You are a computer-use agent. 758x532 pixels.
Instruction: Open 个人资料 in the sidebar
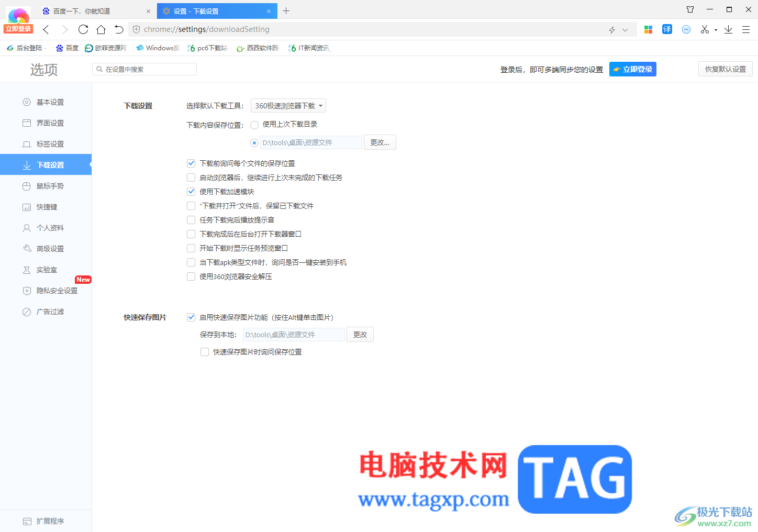(46, 228)
